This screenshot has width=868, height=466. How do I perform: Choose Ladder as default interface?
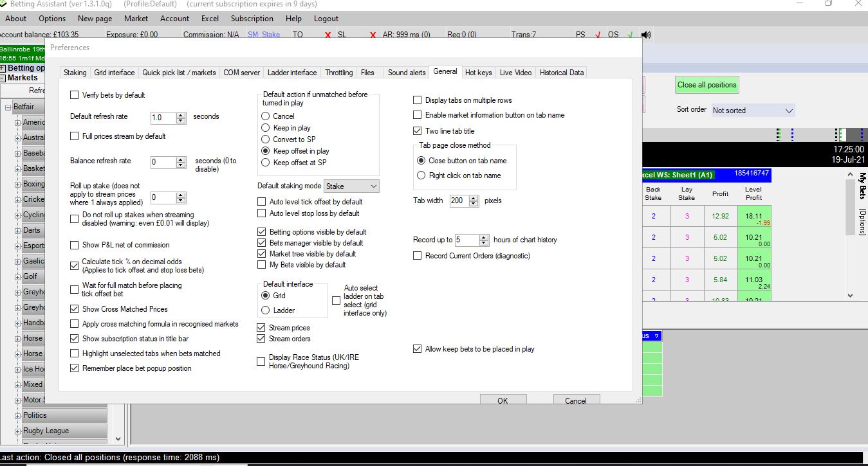point(266,310)
